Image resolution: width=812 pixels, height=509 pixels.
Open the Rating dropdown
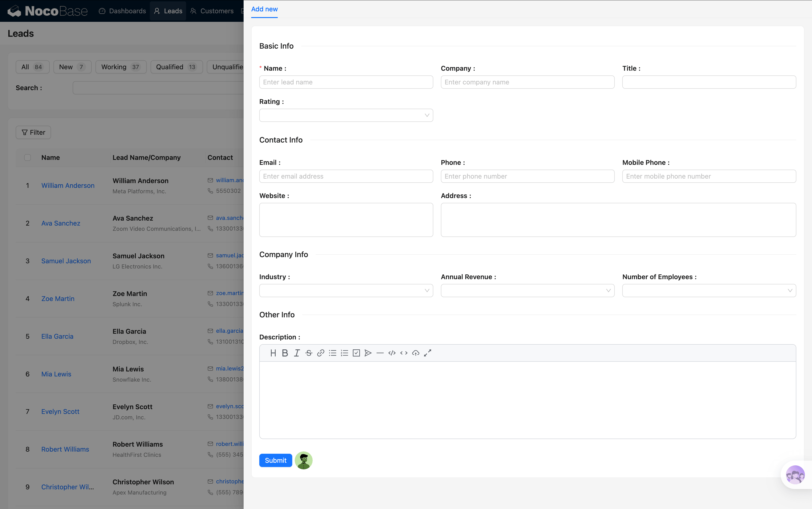[x=346, y=115]
